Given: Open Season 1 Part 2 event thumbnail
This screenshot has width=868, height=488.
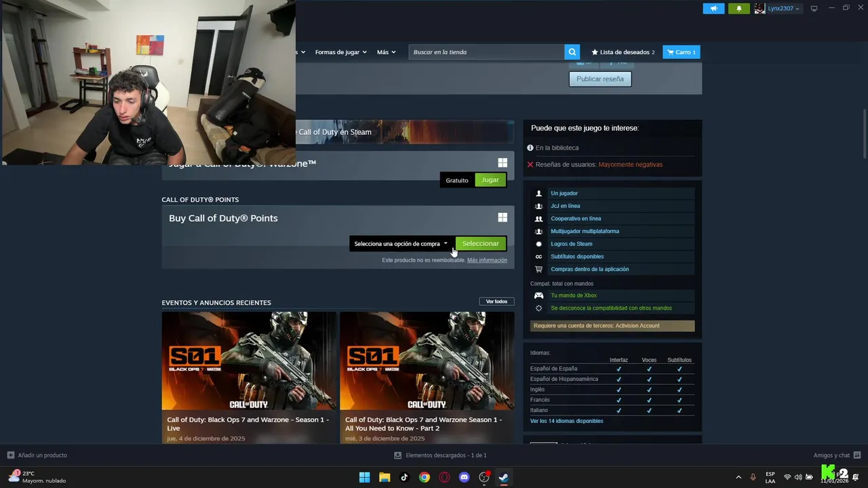Looking at the screenshot, I should pyautogui.click(x=427, y=361).
